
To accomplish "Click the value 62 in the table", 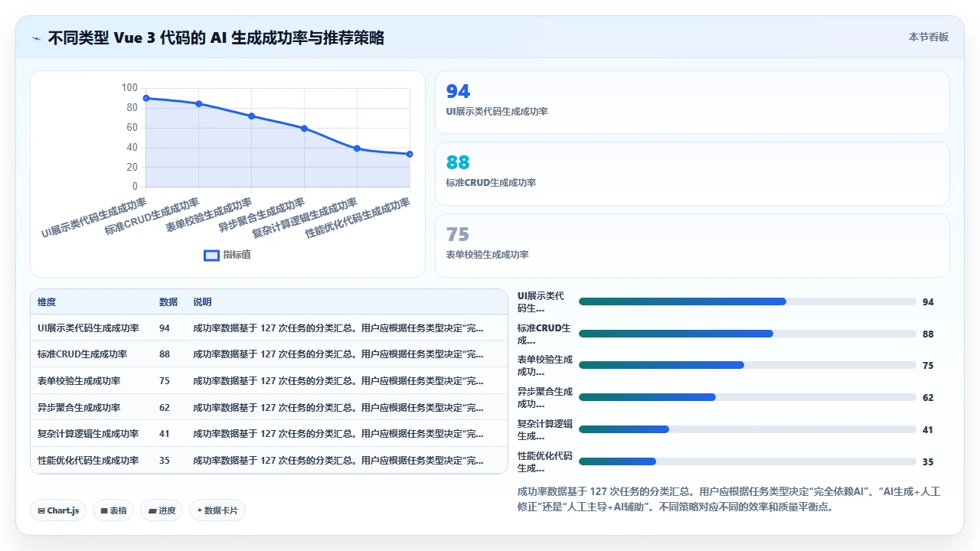I will pyautogui.click(x=165, y=407).
